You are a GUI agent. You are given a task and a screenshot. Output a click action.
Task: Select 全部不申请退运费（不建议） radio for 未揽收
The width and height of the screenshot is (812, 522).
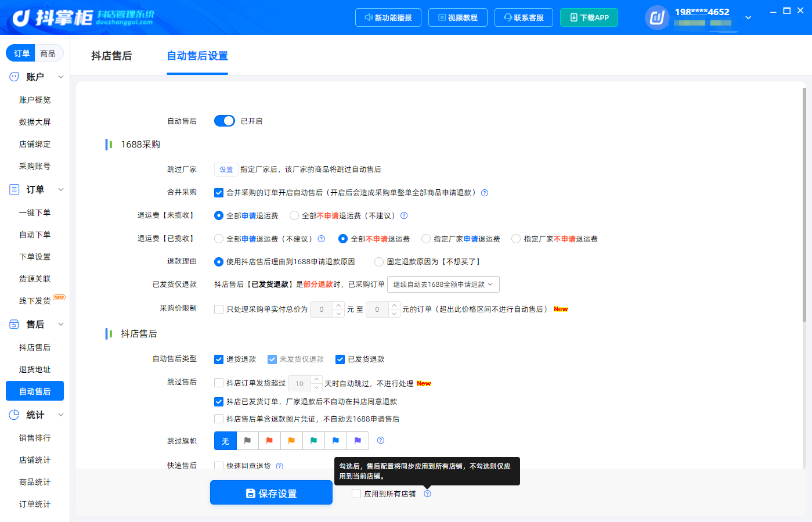294,215
